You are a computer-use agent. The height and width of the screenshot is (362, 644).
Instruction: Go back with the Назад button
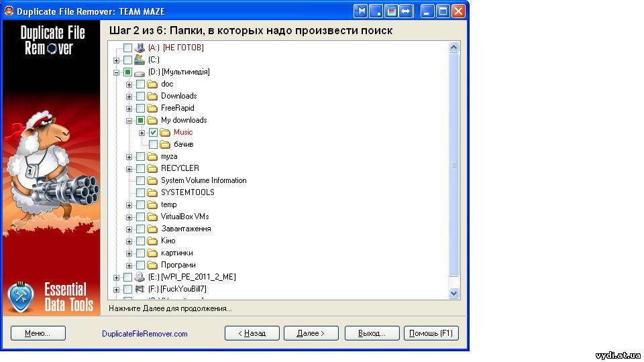(252, 333)
